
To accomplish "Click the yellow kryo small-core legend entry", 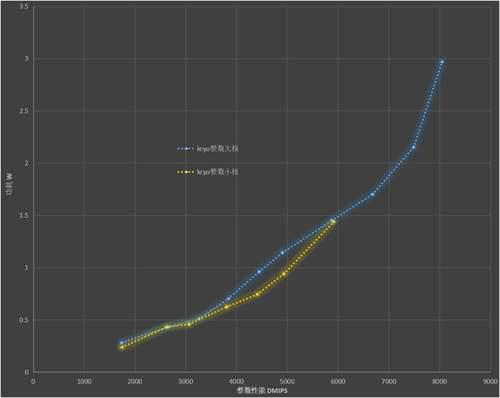I will pos(207,172).
